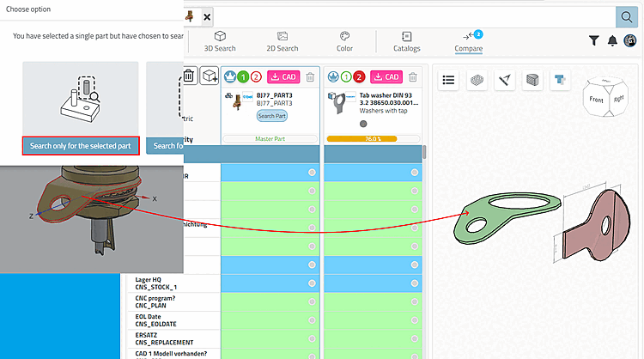Click the comparison table vertical scrollbar

tap(424, 152)
